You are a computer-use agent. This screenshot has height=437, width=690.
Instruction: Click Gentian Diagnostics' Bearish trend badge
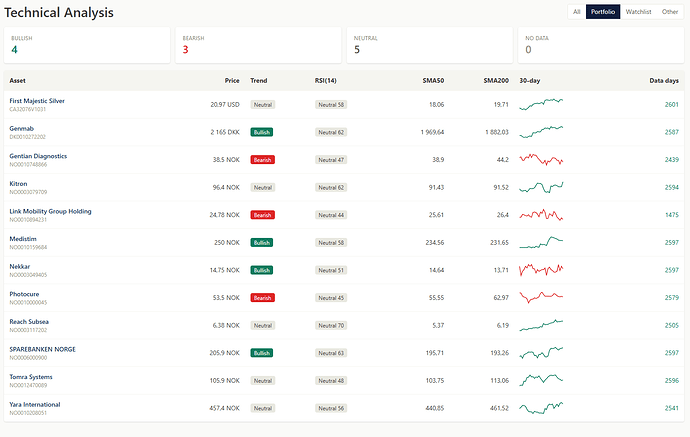[x=263, y=160]
